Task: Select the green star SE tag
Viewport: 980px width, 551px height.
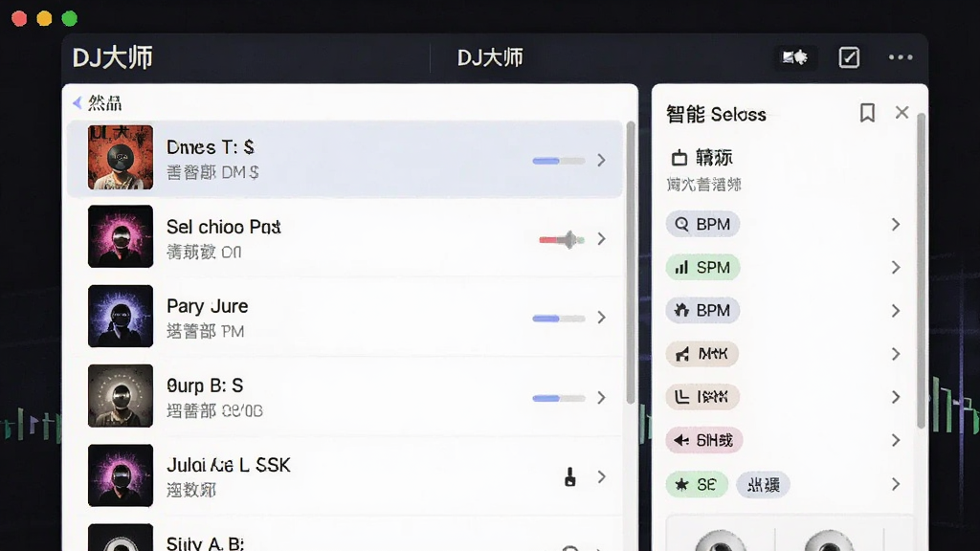Action: click(697, 485)
